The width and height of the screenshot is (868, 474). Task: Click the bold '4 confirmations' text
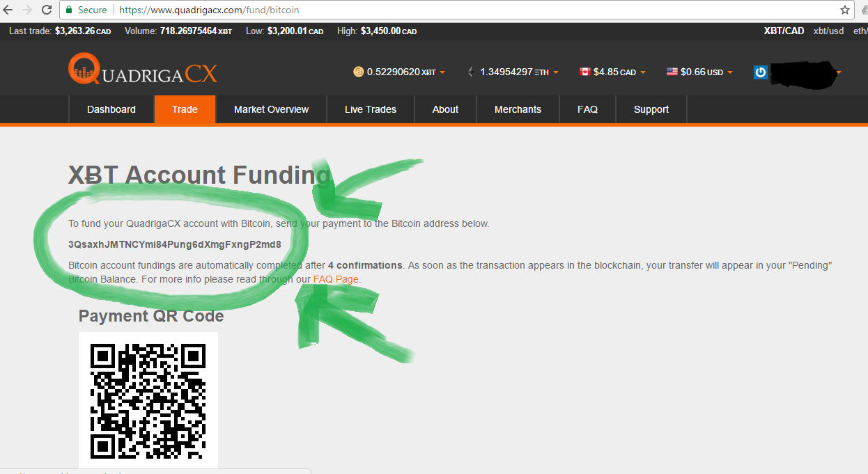(x=365, y=265)
